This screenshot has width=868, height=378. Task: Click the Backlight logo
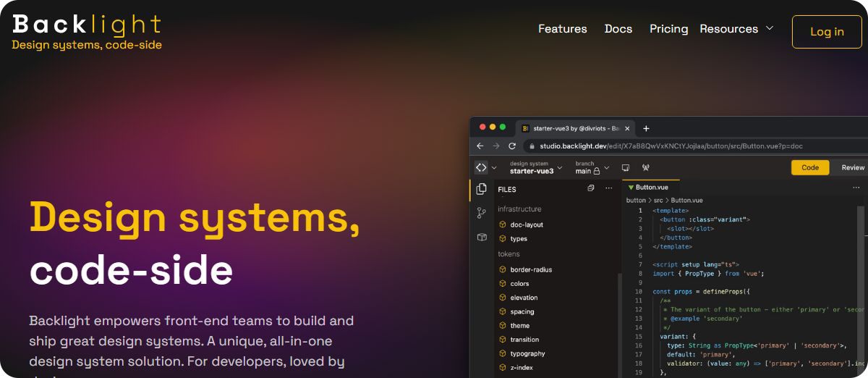click(x=87, y=25)
